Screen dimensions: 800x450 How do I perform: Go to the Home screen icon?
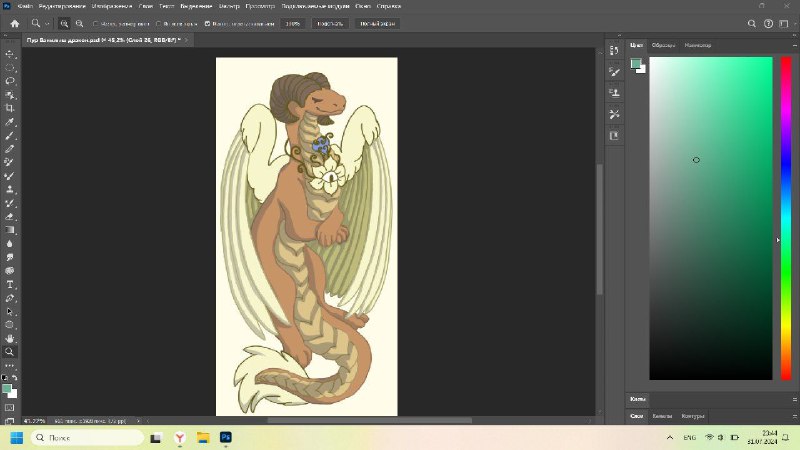(15, 23)
